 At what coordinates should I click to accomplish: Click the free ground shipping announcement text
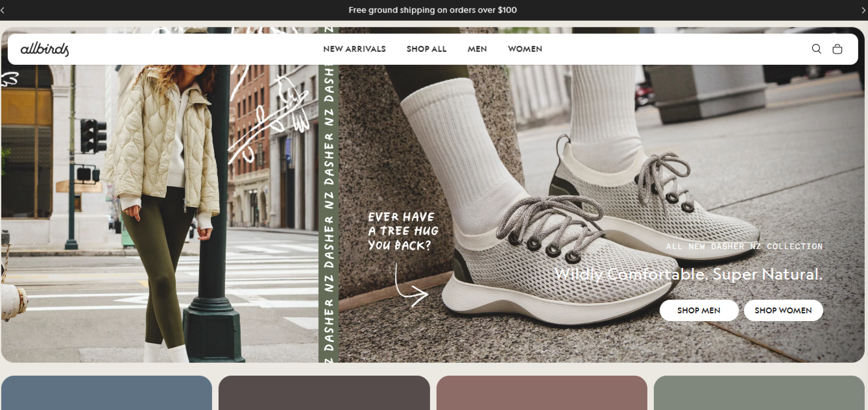pos(433,10)
